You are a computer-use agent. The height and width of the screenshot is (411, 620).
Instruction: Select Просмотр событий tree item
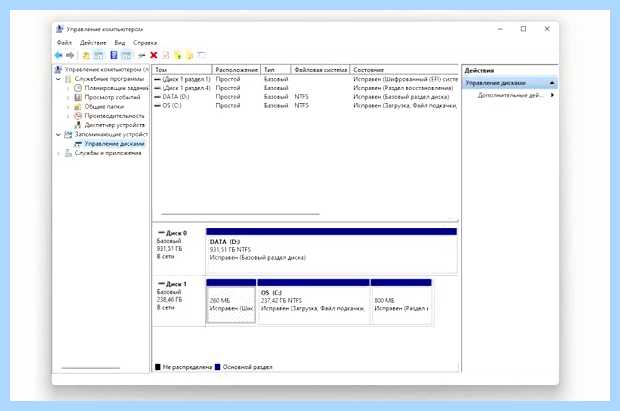[112, 97]
